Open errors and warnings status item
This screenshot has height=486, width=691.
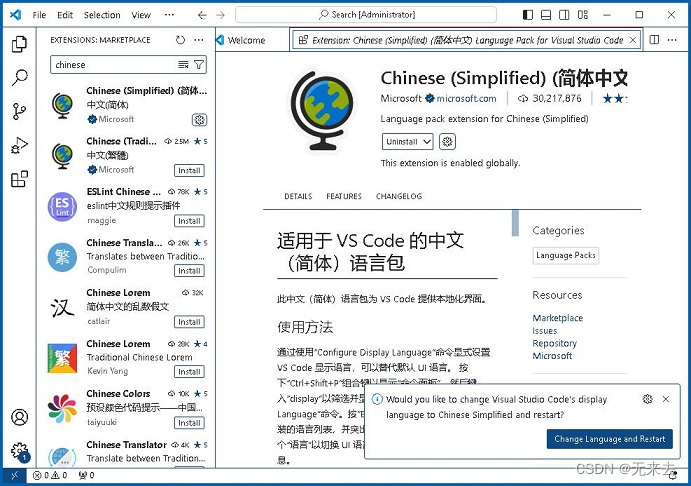click(50, 475)
